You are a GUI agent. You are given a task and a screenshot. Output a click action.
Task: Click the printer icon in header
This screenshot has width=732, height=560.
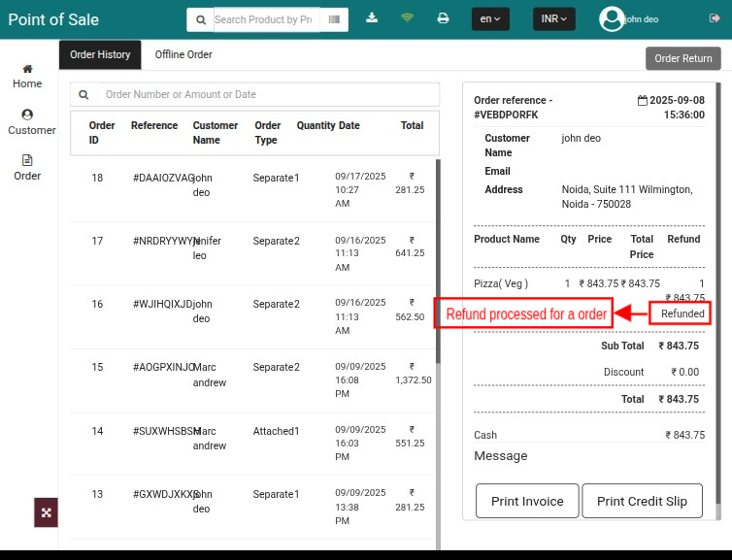(x=443, y=18)
